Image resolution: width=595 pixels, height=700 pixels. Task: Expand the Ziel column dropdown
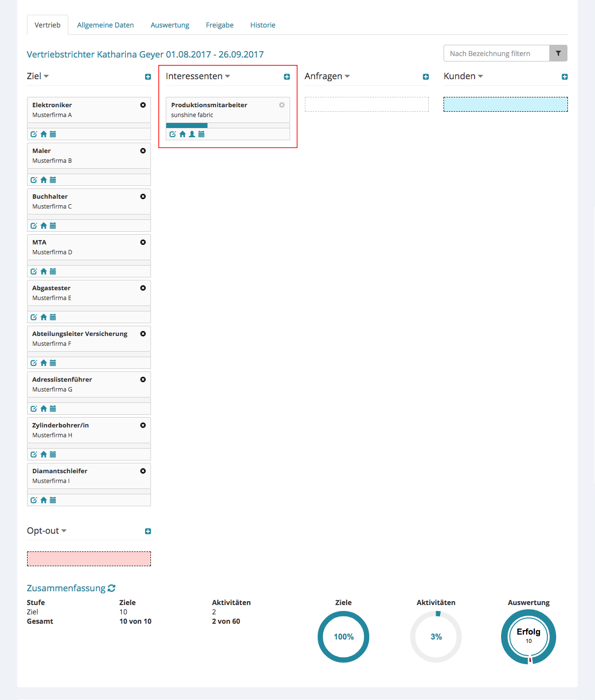pos(46,76)
